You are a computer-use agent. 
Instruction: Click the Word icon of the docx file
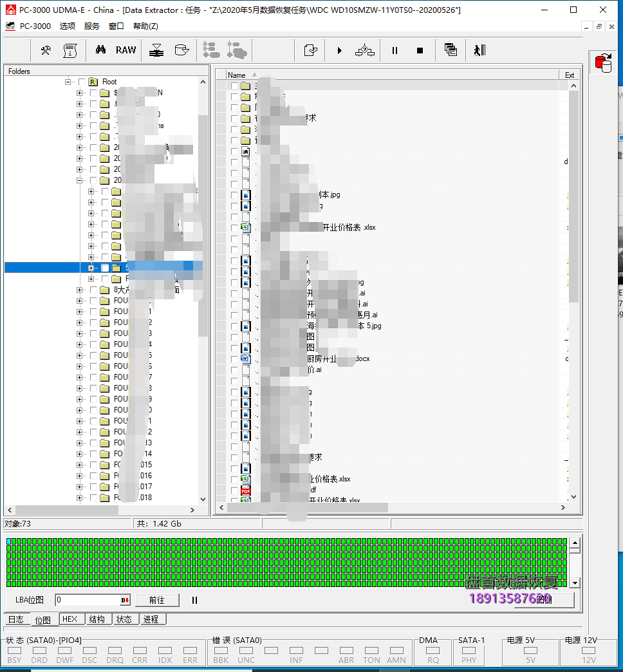click(245, 359)
